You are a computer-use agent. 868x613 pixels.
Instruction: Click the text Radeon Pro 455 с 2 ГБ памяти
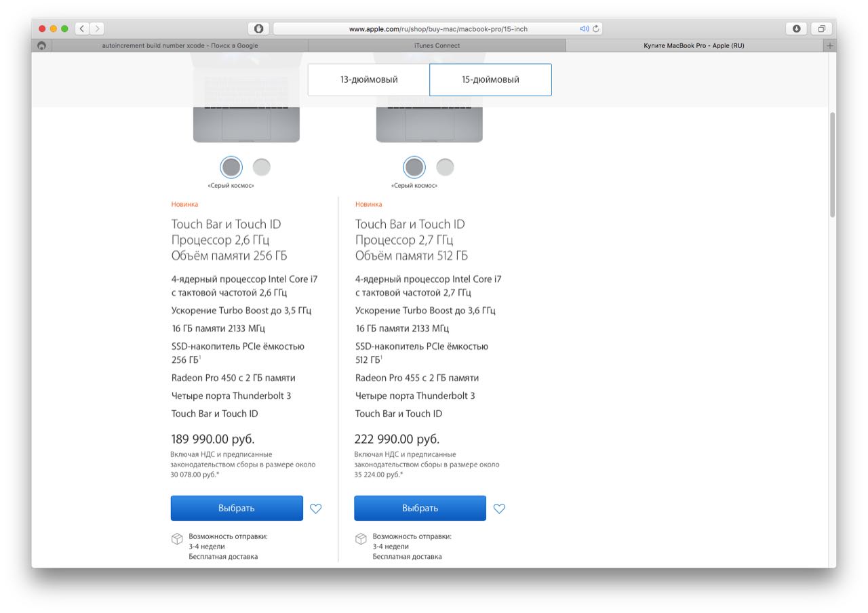coord(417,378)
